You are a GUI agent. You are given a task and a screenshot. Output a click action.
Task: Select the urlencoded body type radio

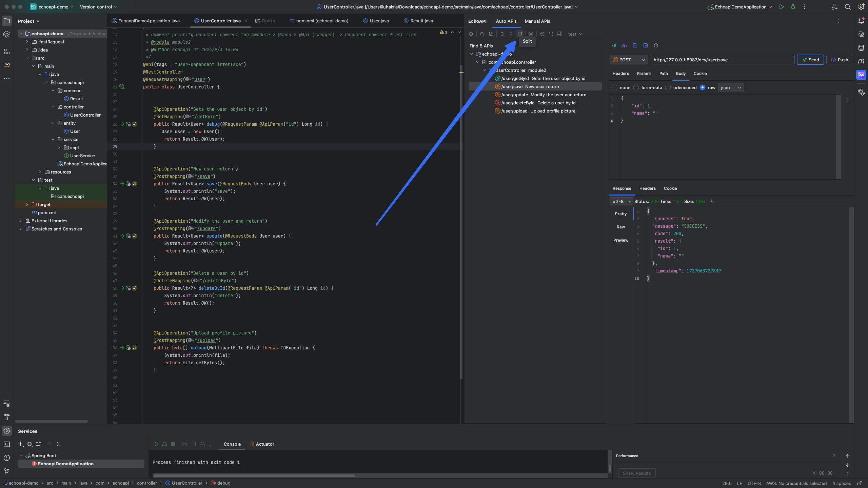pyautogui.click(x=668, y=87)
